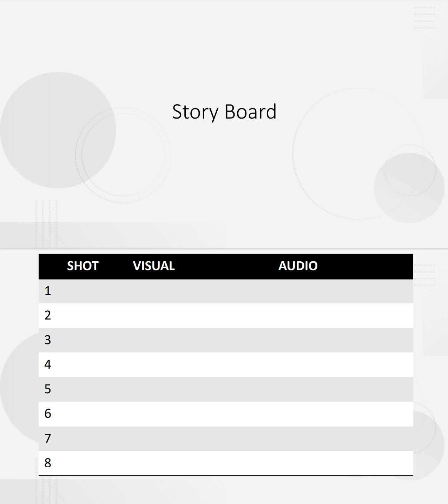This screenshot has width=448, height=504.
Task: Click the shot number 3 cell
Action: (83, 340)
